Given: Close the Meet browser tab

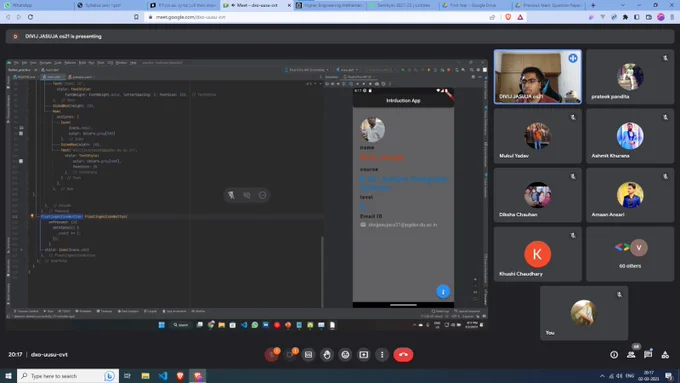Looking at the screenshot, I should click(289, 5).
